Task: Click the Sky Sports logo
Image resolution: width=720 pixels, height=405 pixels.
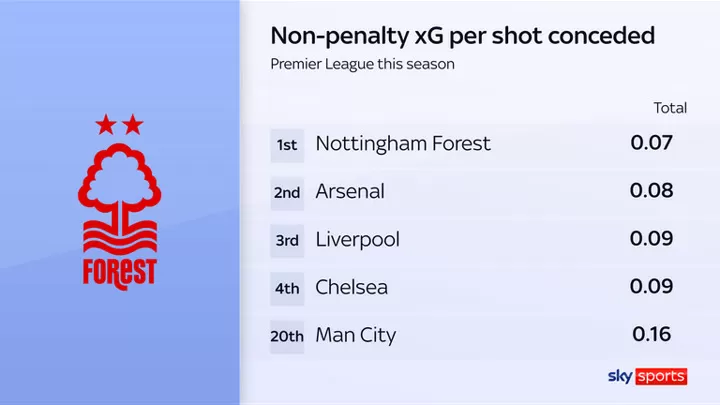Action: (x=647, y=377)
